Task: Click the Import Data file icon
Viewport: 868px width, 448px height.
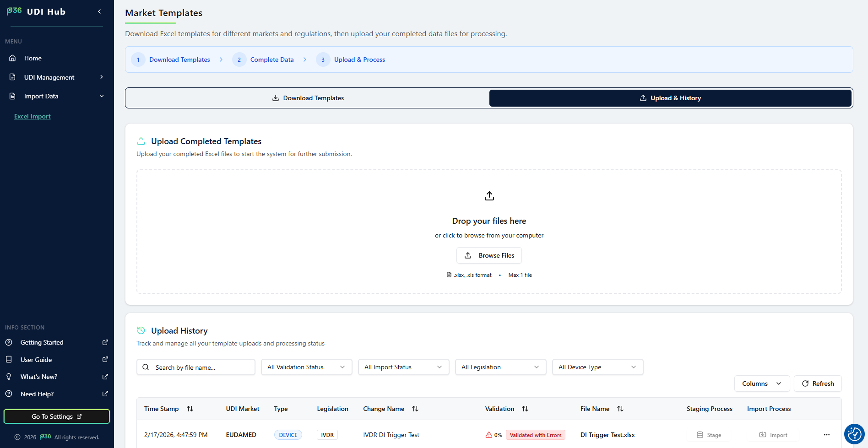Action: (12, 96)
